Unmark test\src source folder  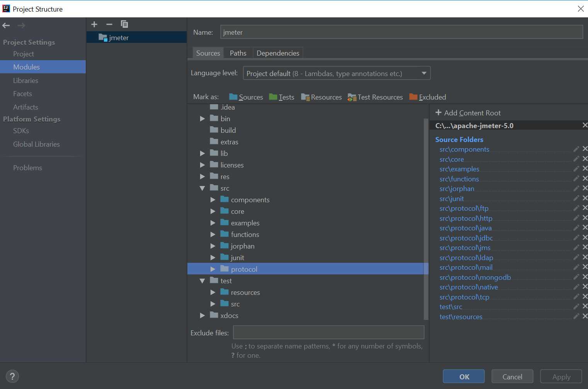coord(585,306)
